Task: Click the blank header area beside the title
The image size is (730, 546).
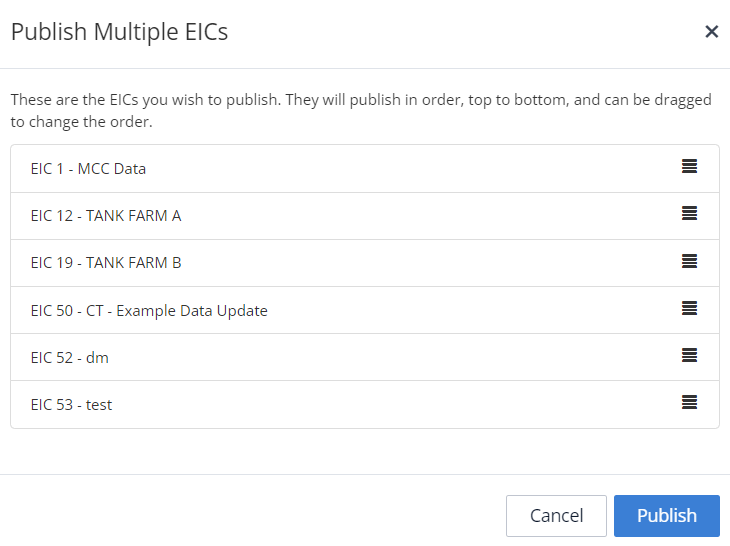Action: [466, 32]
